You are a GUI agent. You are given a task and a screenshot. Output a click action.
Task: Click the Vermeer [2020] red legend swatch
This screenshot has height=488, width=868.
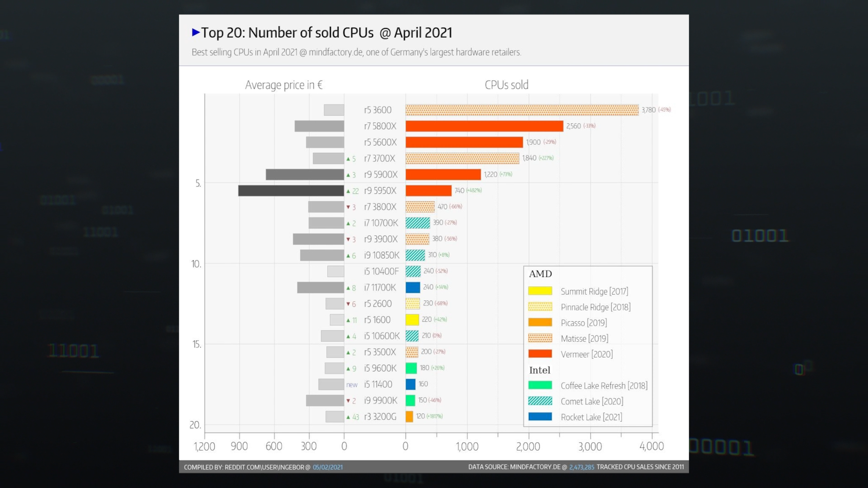click(x=540, y=354)
